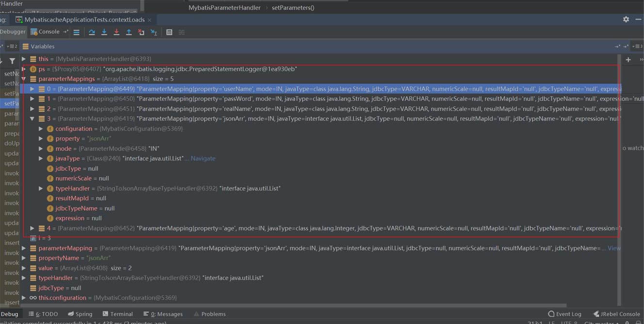This screenshot has width=644, height=324.
Task: Expand the 'this' variable node
Action: click(x=24, y=59)
